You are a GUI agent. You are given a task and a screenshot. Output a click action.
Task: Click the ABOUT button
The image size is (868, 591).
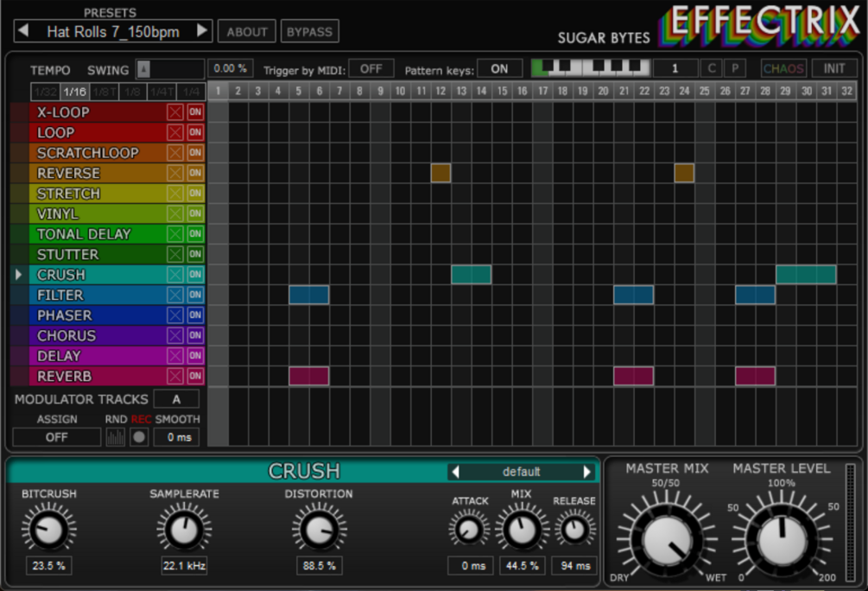(247, 32)
